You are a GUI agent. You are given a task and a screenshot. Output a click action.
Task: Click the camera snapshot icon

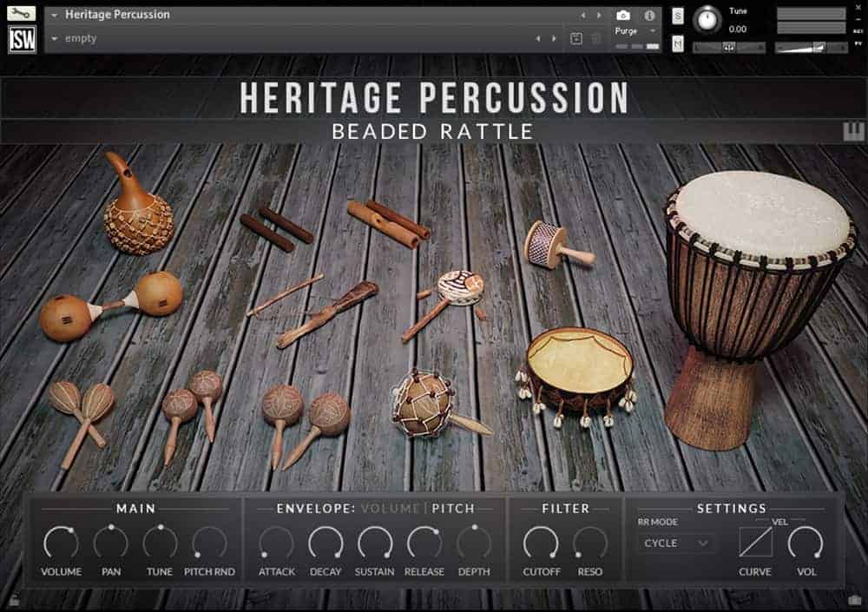click(623, 15)
